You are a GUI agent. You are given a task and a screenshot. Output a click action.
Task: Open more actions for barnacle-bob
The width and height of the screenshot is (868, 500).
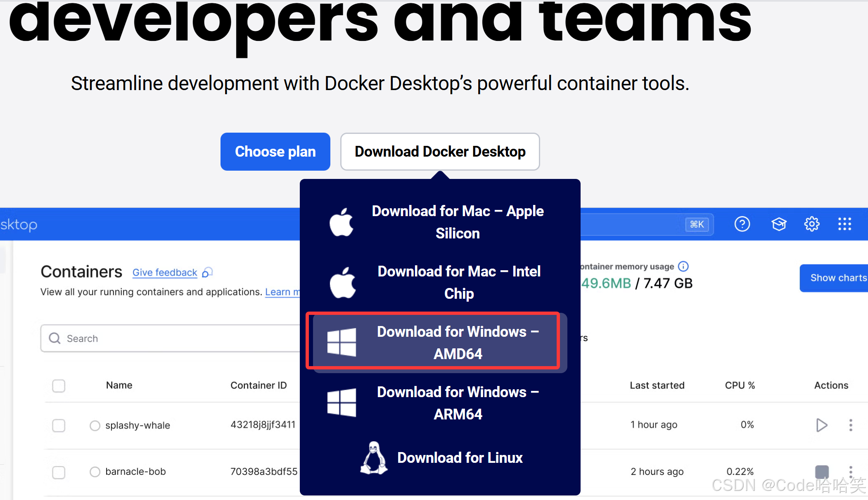click(x=851, y=472)
